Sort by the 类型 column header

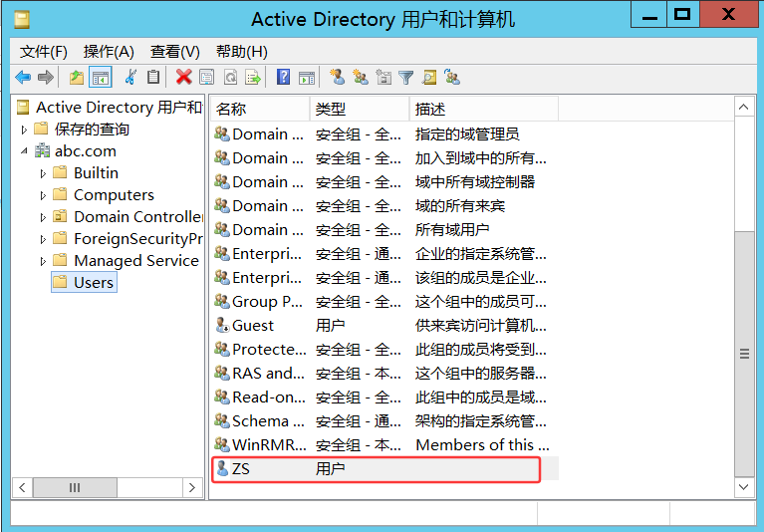click(x=360, y=109)
